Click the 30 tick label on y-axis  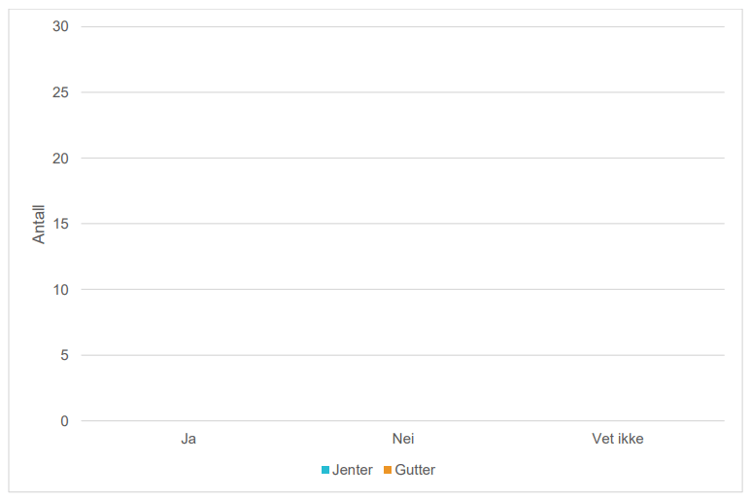60,26
